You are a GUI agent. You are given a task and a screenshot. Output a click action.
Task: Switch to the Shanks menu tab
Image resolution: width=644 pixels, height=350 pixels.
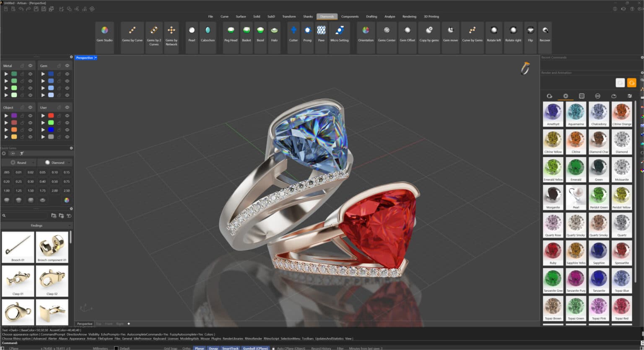[308, 16]
